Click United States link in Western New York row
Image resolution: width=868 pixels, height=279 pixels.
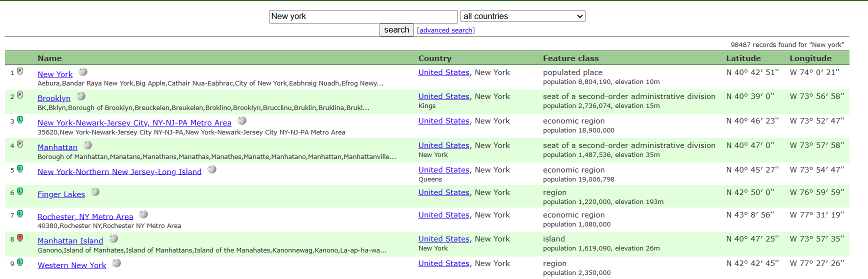point(444,263)
